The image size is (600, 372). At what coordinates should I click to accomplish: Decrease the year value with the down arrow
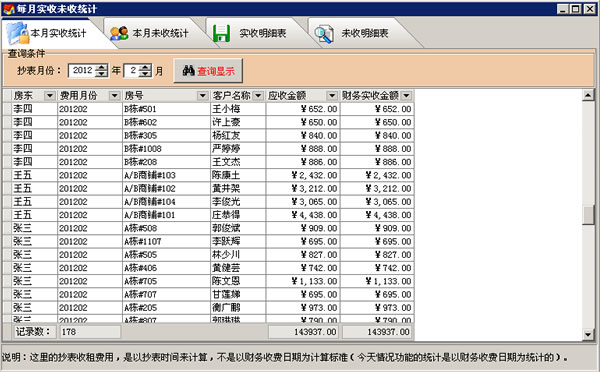tap(101, 73)
